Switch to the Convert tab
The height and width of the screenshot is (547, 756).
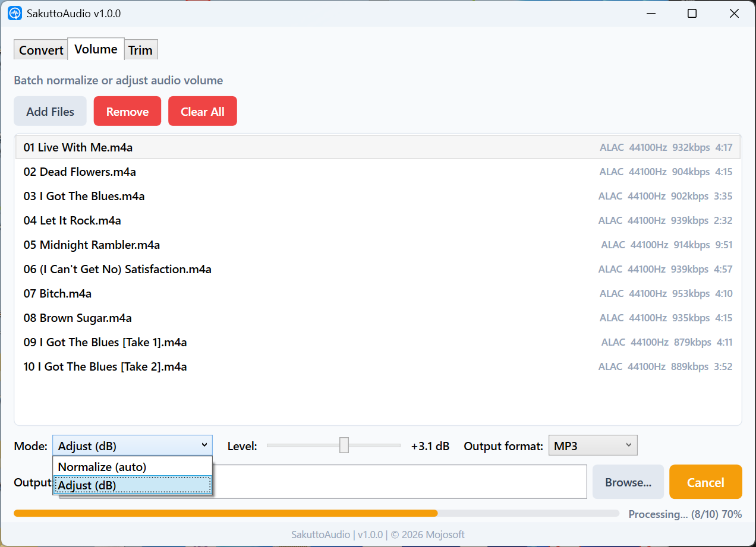40,49
